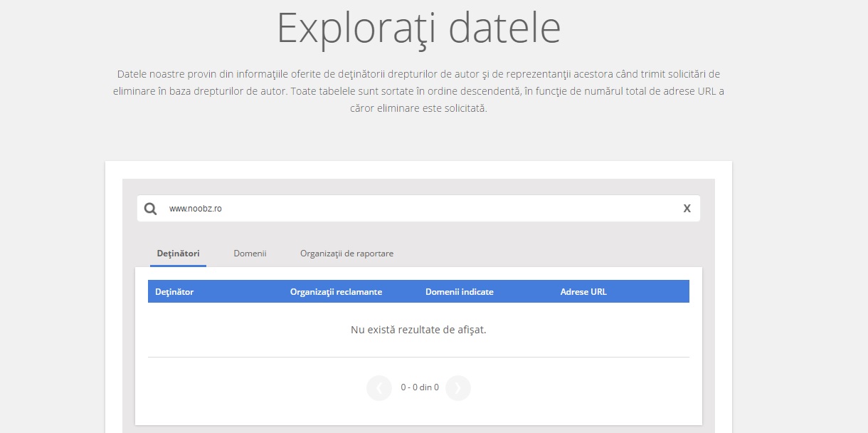Click the Adrese URL column header

click(x=583, y=291)
